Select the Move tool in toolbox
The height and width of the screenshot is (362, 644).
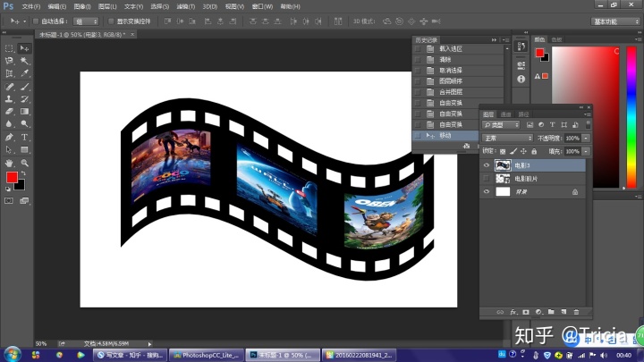pyautogui.click(x=25, y=48)
